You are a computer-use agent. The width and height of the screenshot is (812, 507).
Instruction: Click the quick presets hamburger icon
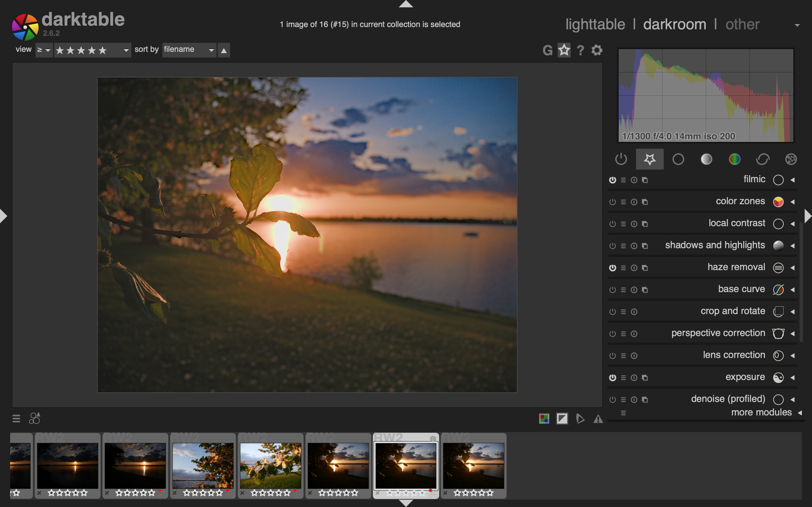pyautogui.click(x=16, y=419)
